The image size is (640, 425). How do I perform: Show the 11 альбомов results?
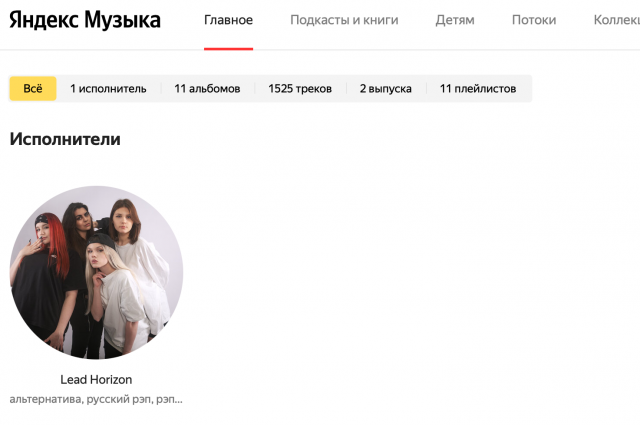(x=207, y=89)
